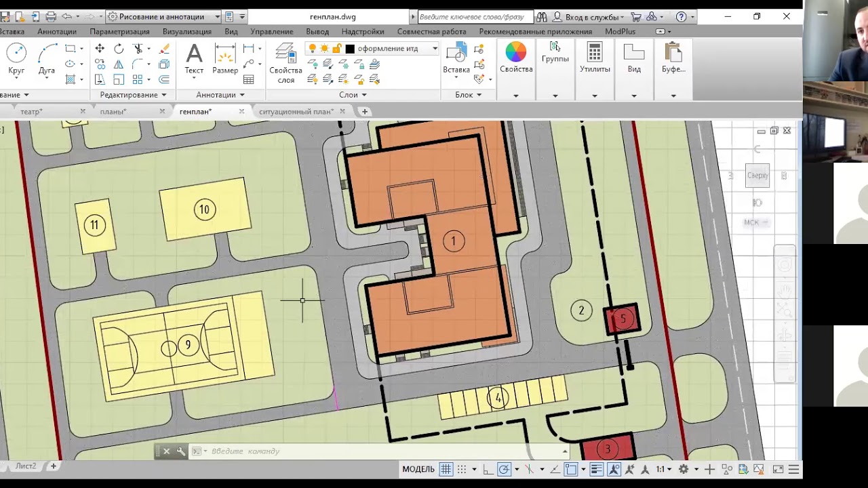
Task: Open the Параметризация ribbon tab
Action: 119,31
